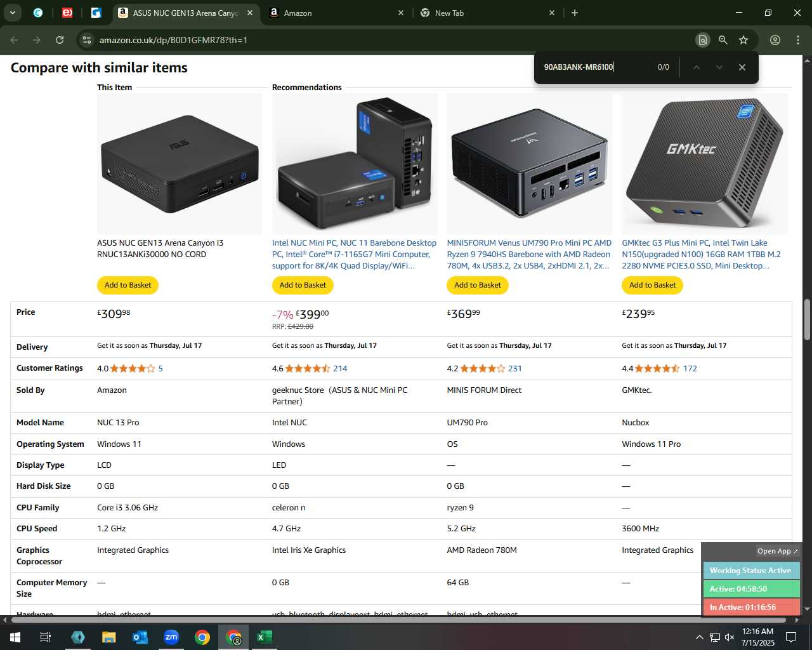The width and height of the screenshot is (812, 650).
Task: Open the 231 ratings link
Action: click(x=515, y=368)
